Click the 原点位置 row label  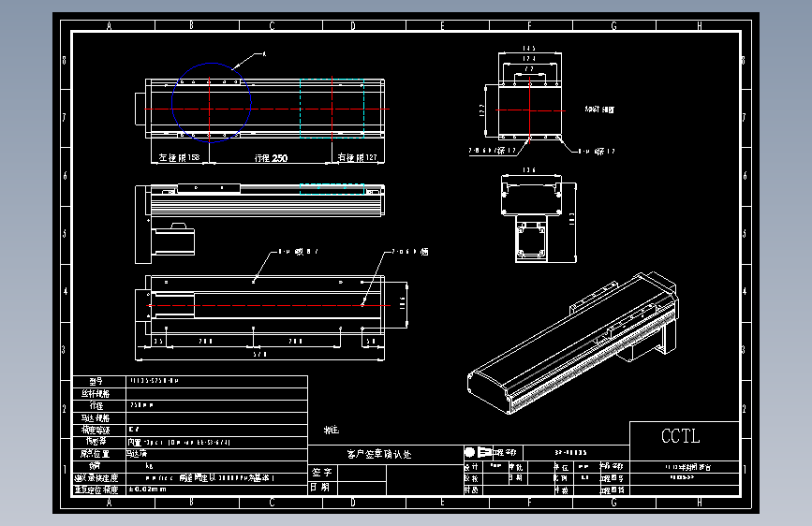coord(96,454)
